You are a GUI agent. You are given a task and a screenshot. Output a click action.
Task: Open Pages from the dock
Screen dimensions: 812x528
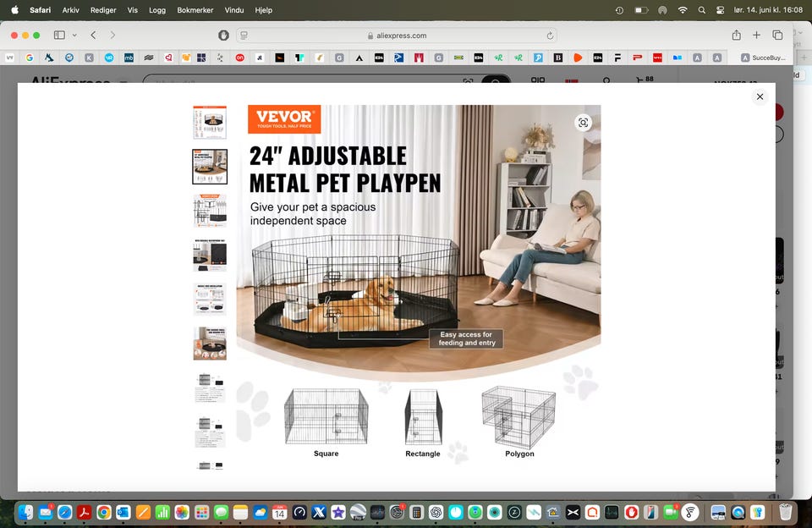pos(143,513)
